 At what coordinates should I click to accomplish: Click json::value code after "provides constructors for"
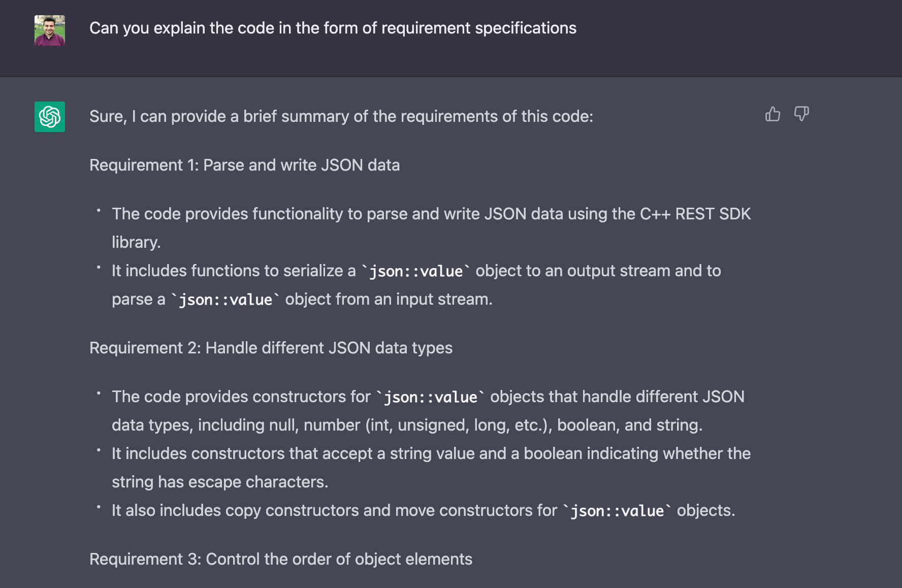click(430, 397)
